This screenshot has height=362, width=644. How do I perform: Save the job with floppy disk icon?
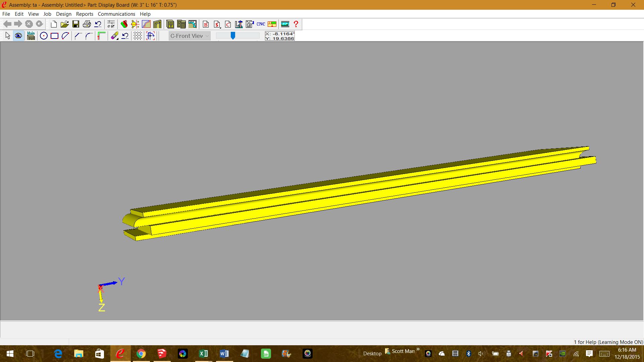coord(76,24)
